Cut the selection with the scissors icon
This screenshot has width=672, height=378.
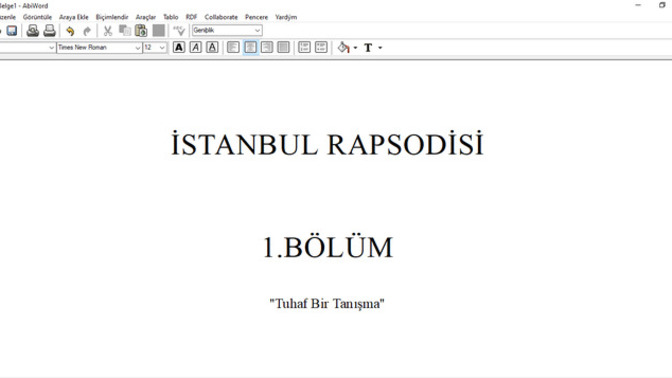[x=108, y=31]
